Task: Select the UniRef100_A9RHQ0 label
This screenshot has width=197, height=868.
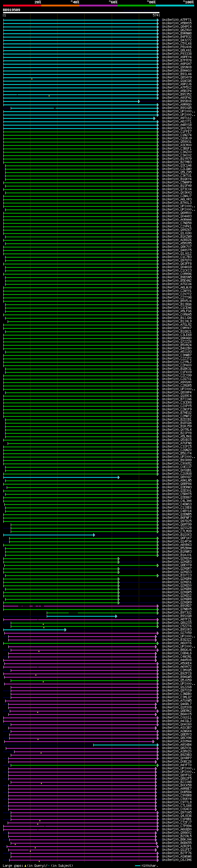Action: pos(177,104)
